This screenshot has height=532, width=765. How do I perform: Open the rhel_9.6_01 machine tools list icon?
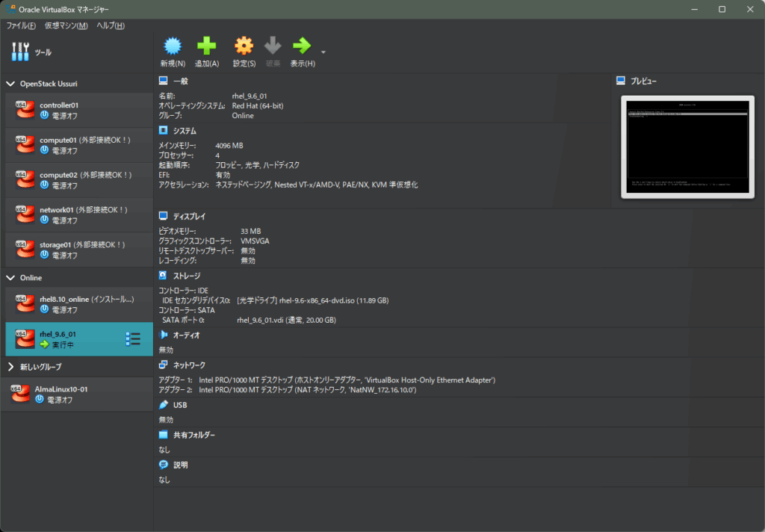coord(133,338)
